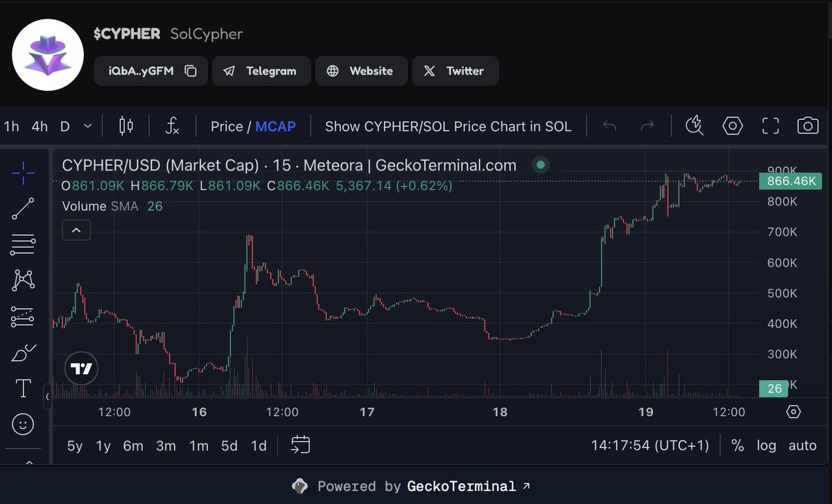Set range to 1d

pos(259,446)
